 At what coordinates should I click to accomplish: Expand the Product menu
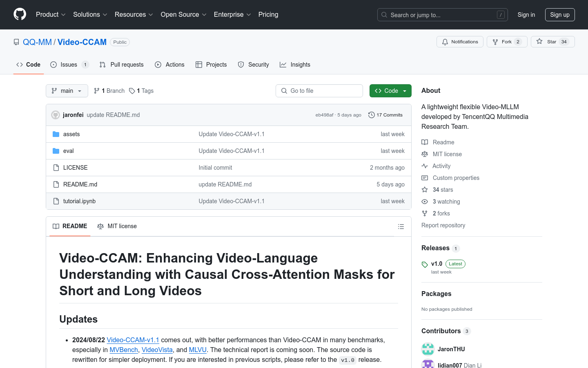coord(51,14)
